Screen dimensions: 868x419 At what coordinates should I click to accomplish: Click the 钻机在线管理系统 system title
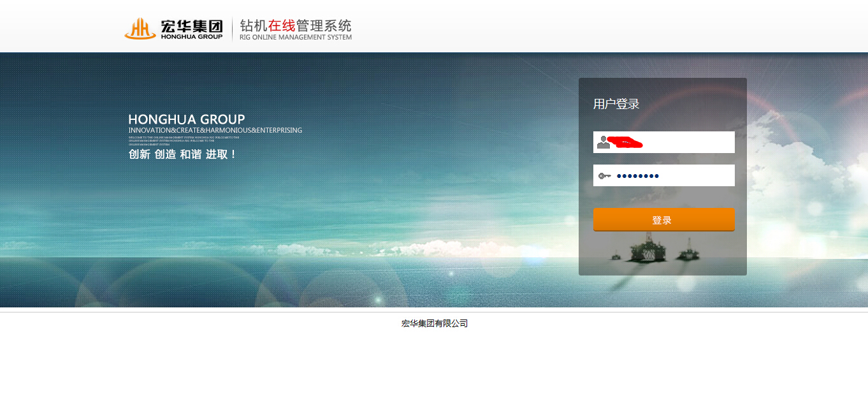(295, 26)
